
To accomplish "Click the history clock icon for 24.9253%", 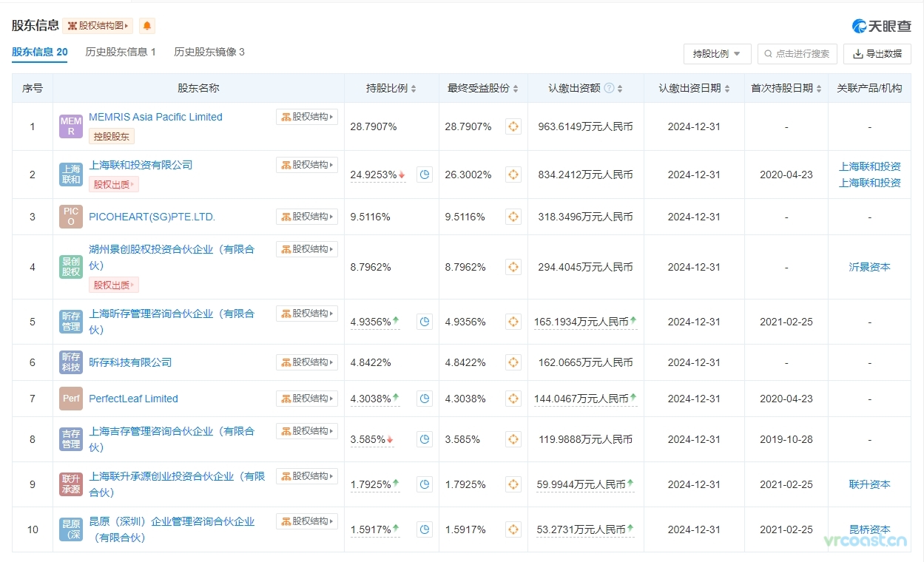I will [x=425, y=175].
